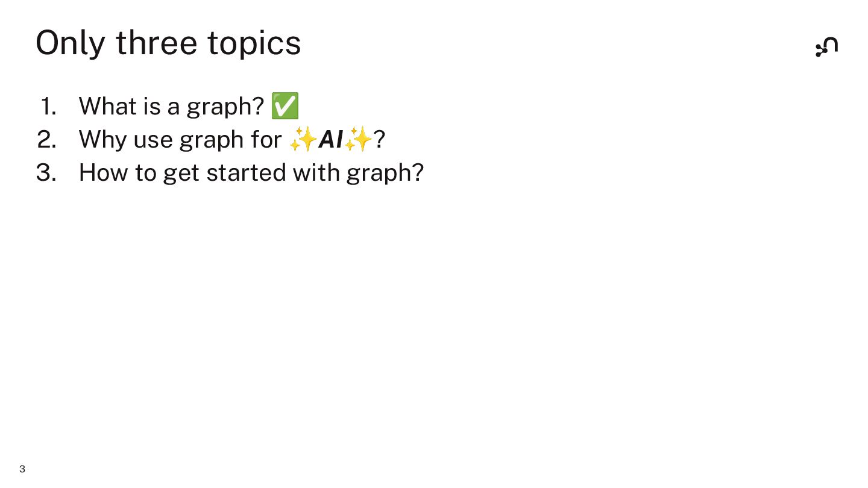Click the sparkles emoji before AI
Viewport: 868px width, 488px height.
pos(303,139)
